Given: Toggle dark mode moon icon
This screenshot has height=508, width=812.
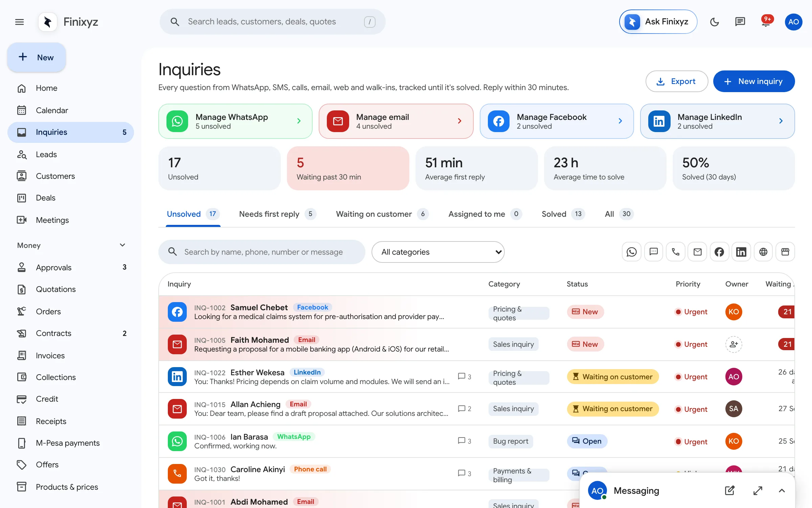Looking at the screenshot, I should pos(714,22).
